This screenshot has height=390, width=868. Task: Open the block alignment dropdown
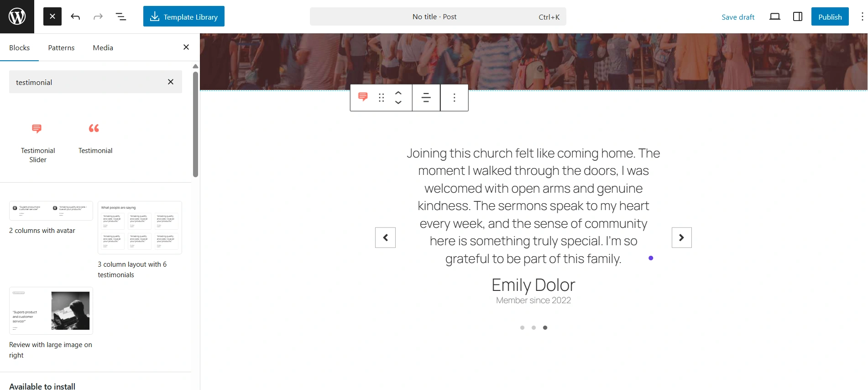point(426,97)
